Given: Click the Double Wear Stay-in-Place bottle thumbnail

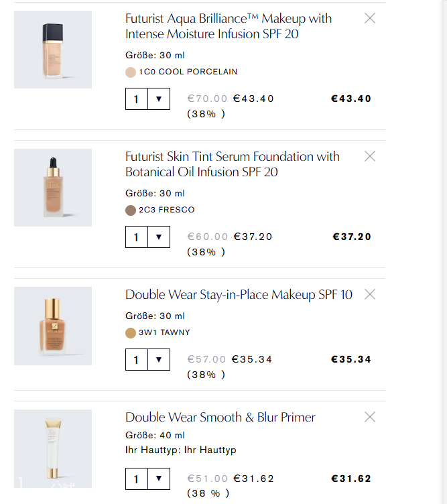Looking at the screenshot, I should point(53,326).
